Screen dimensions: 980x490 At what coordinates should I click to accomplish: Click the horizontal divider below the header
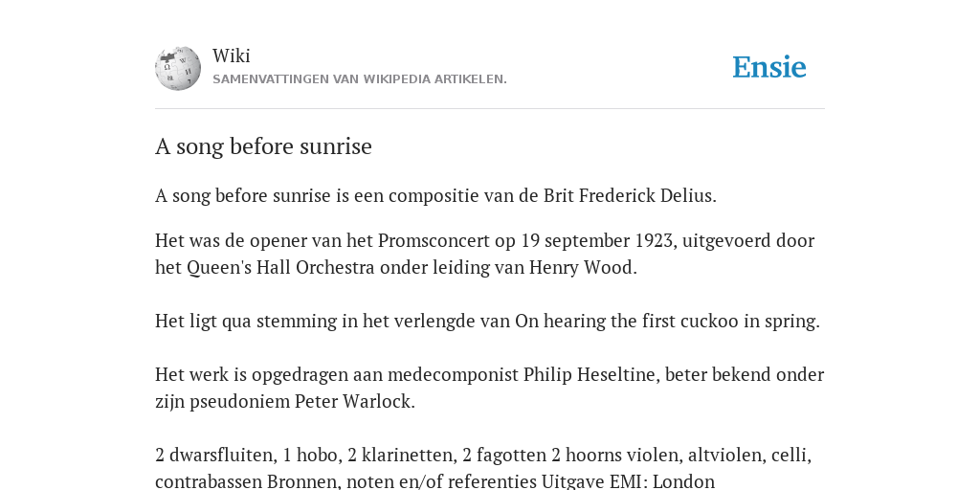pyautogui.click(x=490, y=109)
